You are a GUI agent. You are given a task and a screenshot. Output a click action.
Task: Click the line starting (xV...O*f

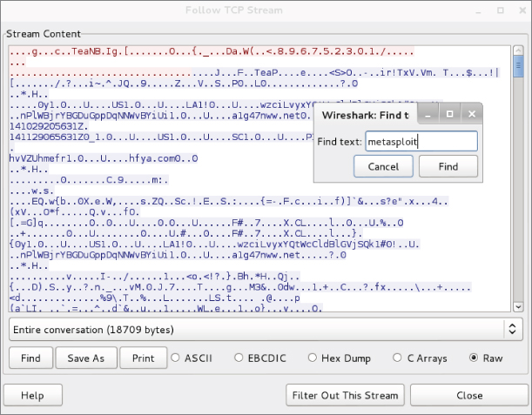(74, 212)
